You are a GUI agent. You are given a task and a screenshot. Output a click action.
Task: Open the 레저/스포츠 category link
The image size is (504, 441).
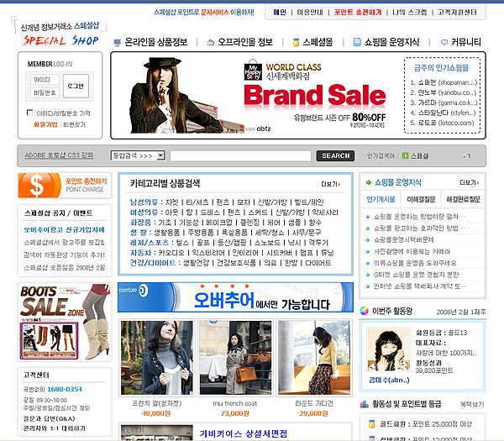150,243
